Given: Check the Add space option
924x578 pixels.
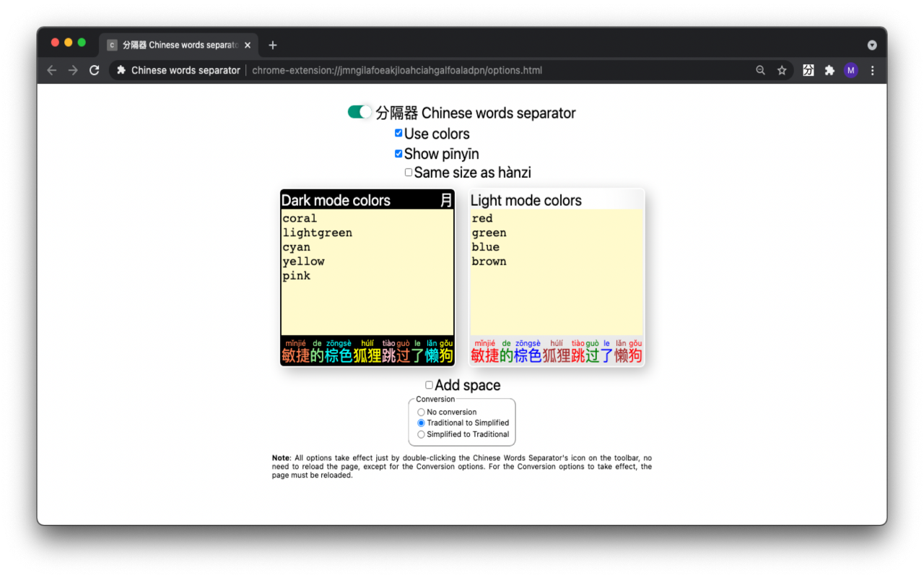Looking at the screenshot, I should point(429,384).
